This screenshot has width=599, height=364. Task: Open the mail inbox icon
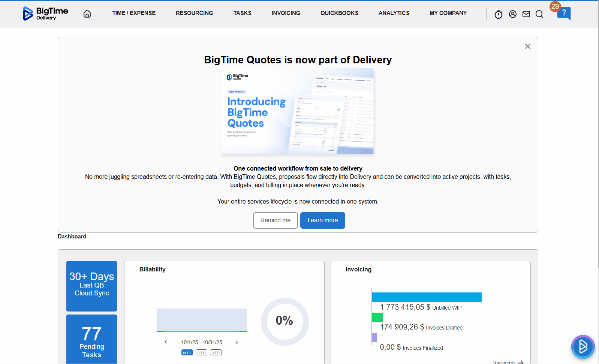(x=526, y=14)
